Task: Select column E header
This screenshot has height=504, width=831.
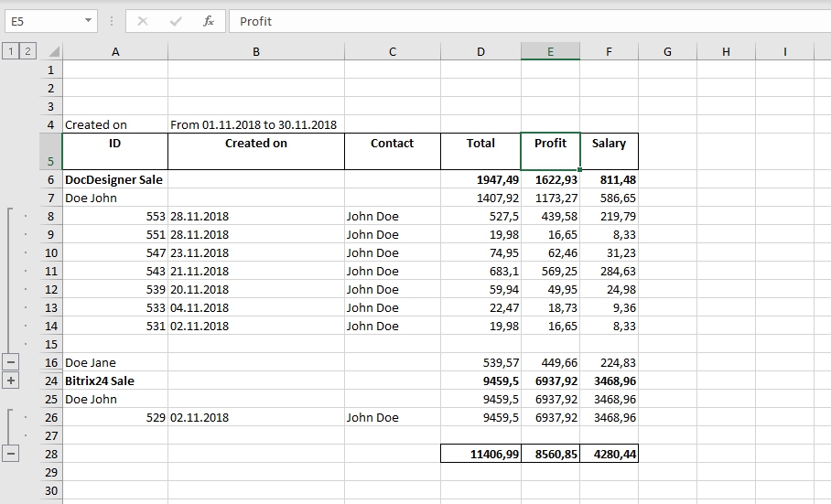Action: [550, 52]
